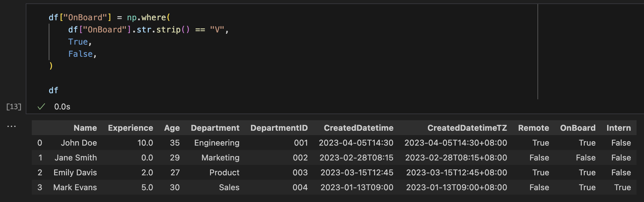Click the Department column header
This screenshot has width=644, height=202.
pos(215,128)
